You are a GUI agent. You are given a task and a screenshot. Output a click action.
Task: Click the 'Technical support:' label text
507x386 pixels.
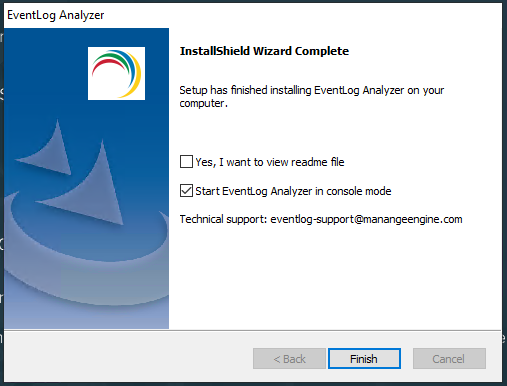(223, 219)
